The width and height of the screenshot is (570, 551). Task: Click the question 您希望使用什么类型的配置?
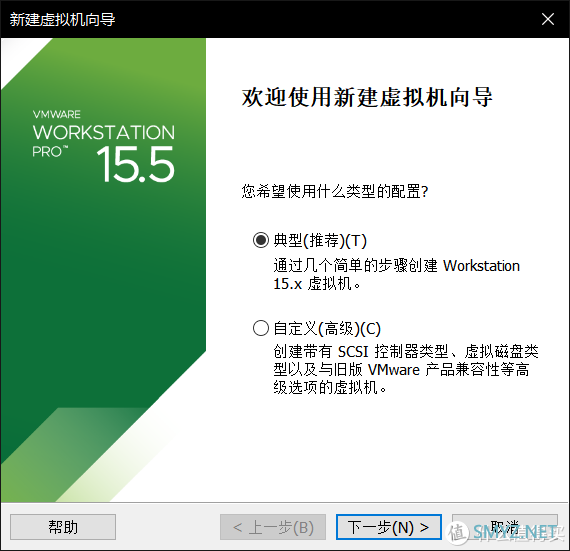[x=335, y=191]
